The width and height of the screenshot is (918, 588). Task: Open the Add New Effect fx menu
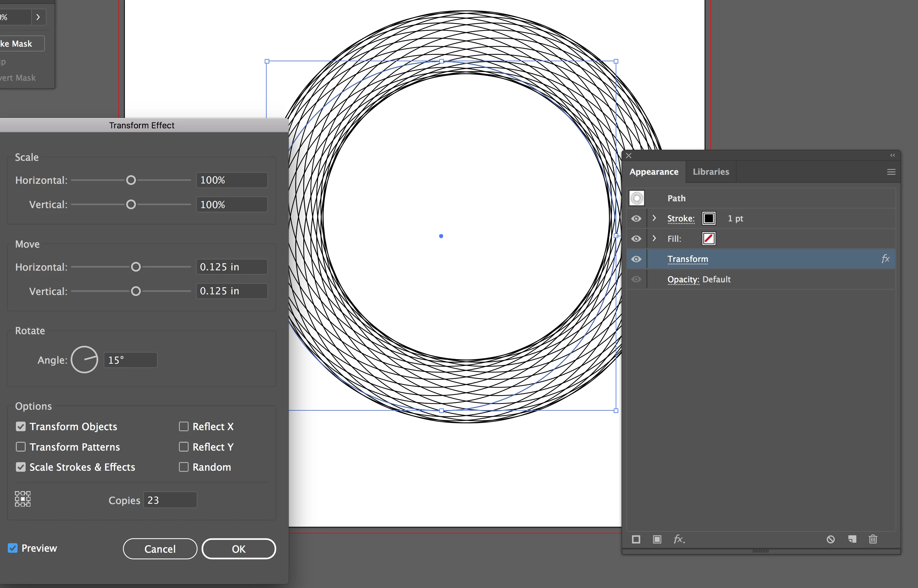point(679,539)
